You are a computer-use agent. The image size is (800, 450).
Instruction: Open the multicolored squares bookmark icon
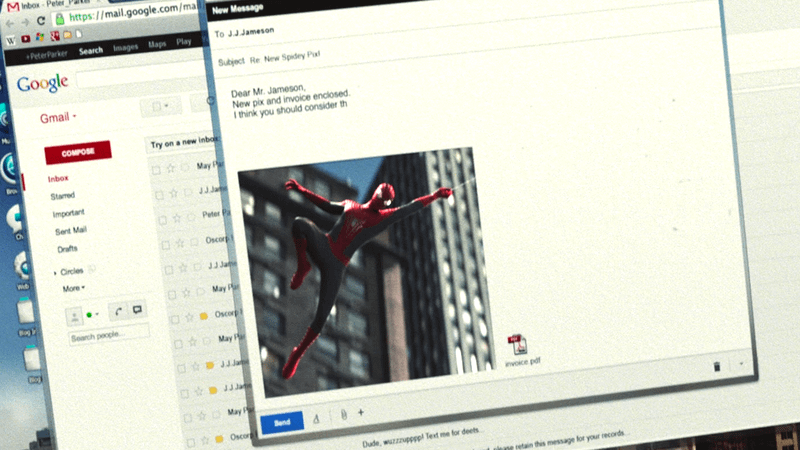click(x=40, y=37)
